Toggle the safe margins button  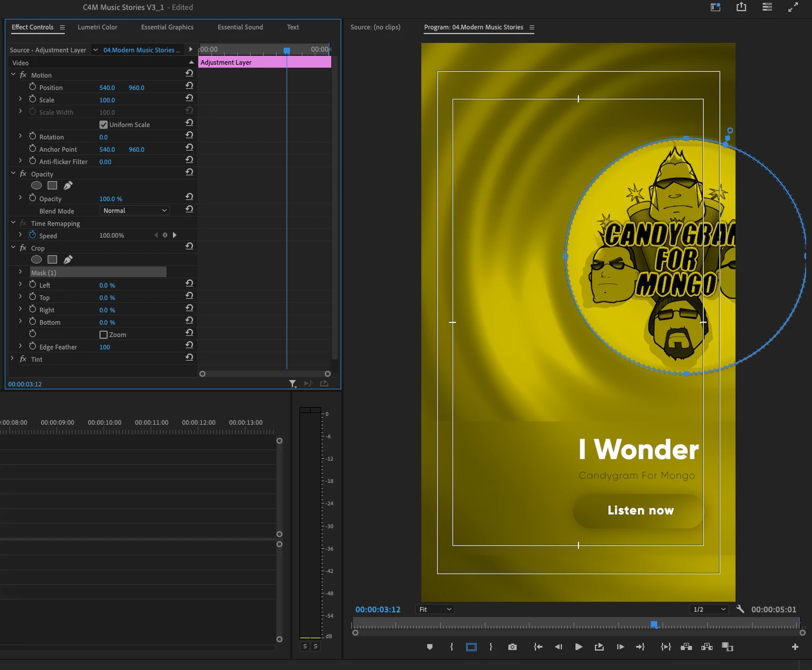pyautogui.click(x=471, y=647)
